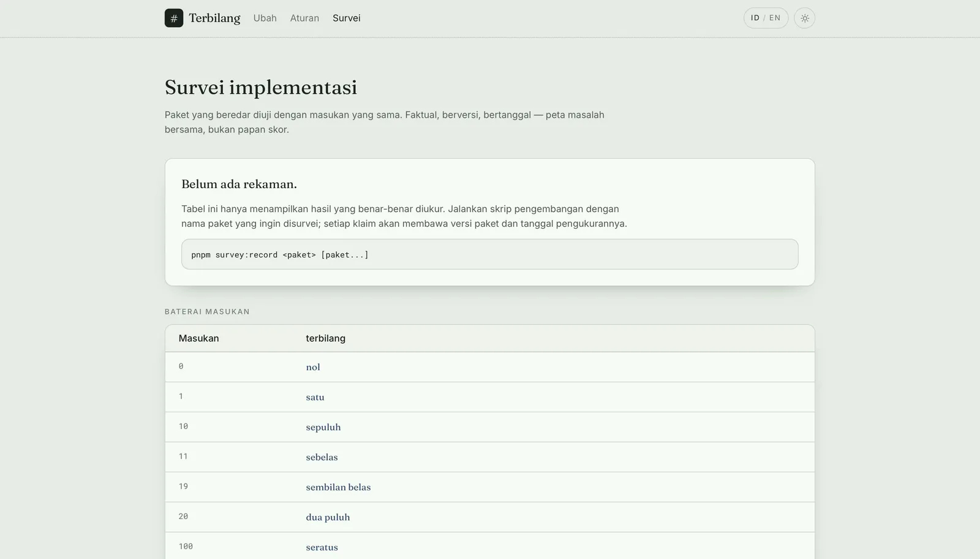Click the Terbilang hash logo icon
This screenshot has width=980, height=559.
point(174,18)
